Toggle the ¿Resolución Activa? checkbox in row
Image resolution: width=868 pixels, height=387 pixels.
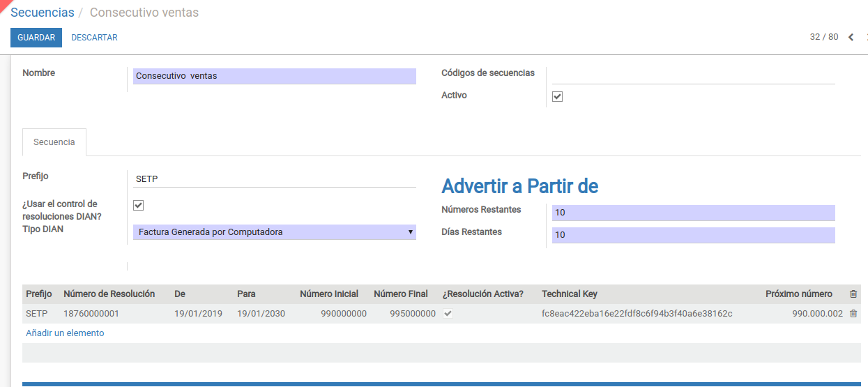click(448, 314)
